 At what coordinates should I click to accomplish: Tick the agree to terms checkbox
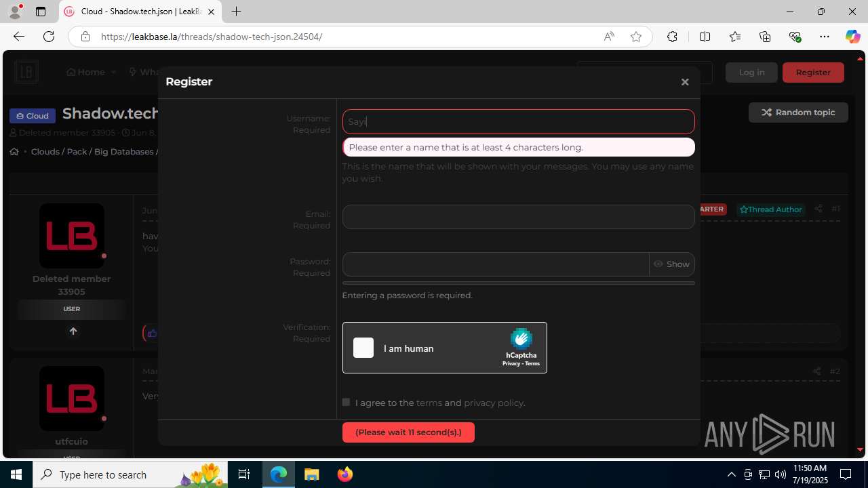[x=346, y=402]
